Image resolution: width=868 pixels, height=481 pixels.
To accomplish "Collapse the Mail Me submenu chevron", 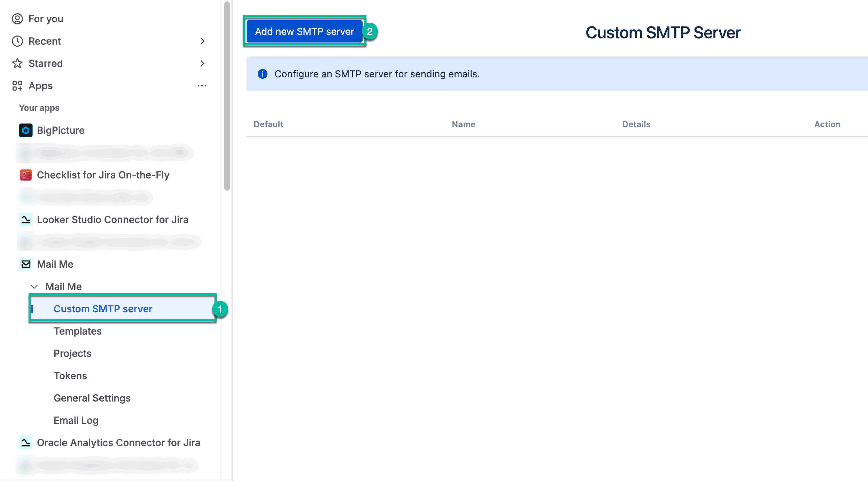I will 34,287.
